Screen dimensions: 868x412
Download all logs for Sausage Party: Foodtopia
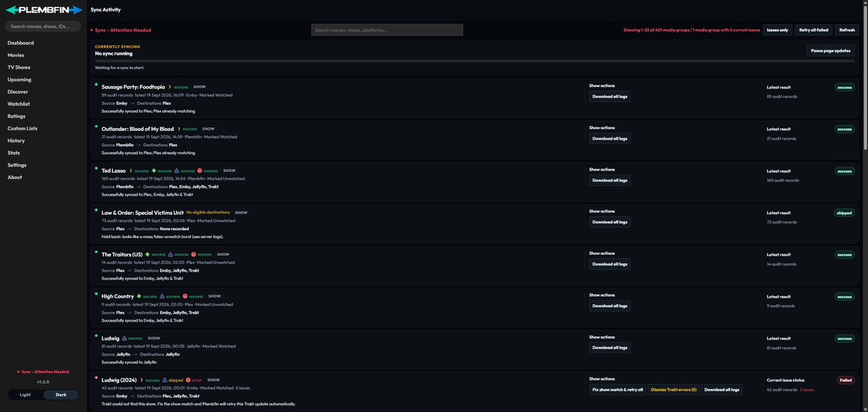(x=609, y=96)
